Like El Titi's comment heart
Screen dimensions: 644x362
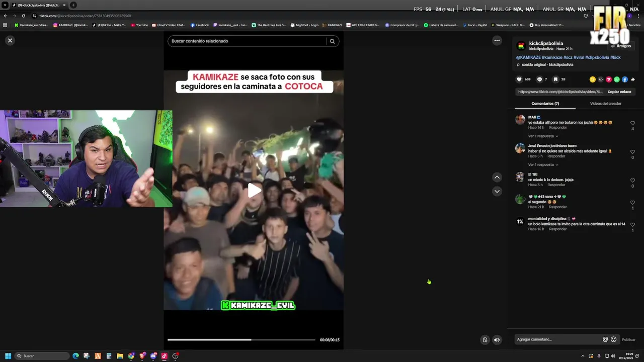click(x=632, y=180)
